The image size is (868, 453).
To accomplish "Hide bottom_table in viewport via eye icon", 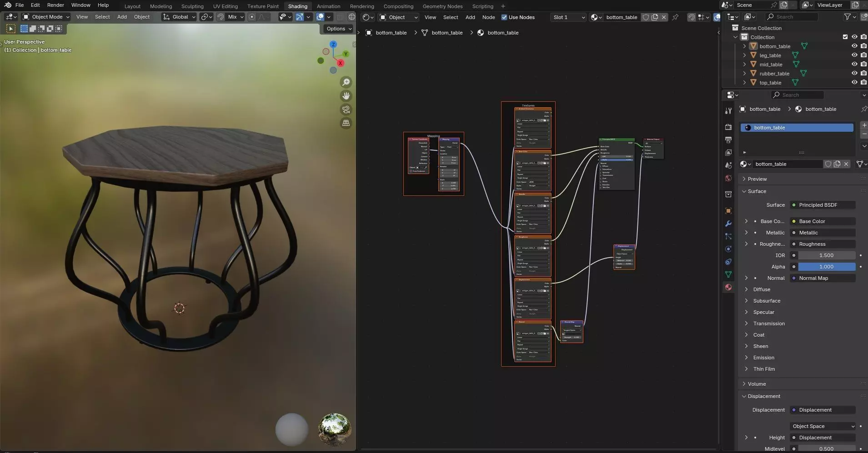I will click(x=854, y=46).
